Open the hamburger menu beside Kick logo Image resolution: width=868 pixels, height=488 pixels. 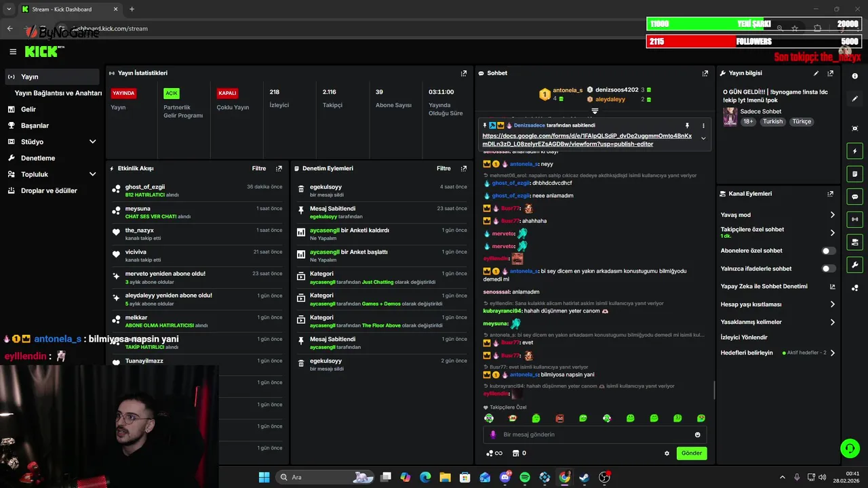click(13, 52)
